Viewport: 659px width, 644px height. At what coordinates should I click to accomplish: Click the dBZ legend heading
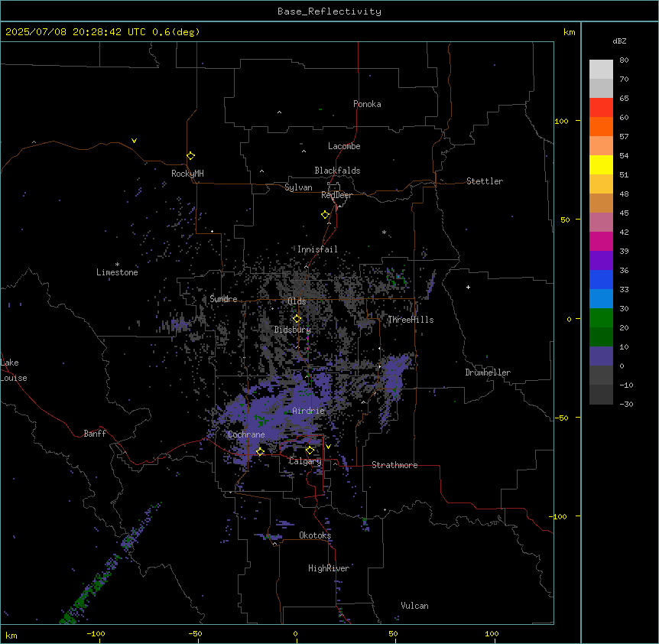[x=619, y=41]
